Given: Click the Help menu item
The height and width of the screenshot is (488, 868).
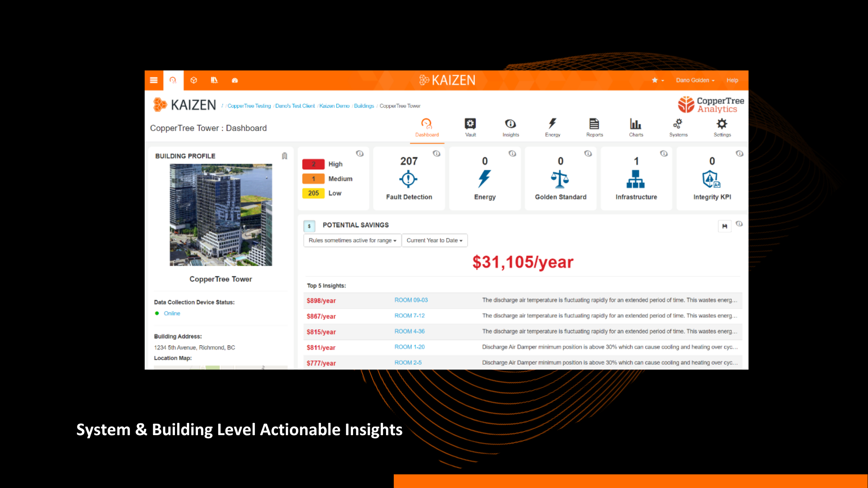Looking at the screenshot, I should coord(732,80).
